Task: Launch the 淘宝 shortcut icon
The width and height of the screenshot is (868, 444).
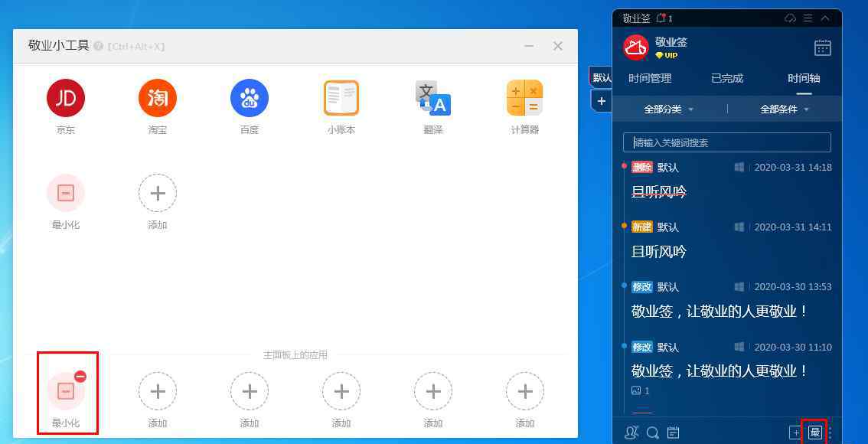Action: pyautogui.click(x=158, y=98)
